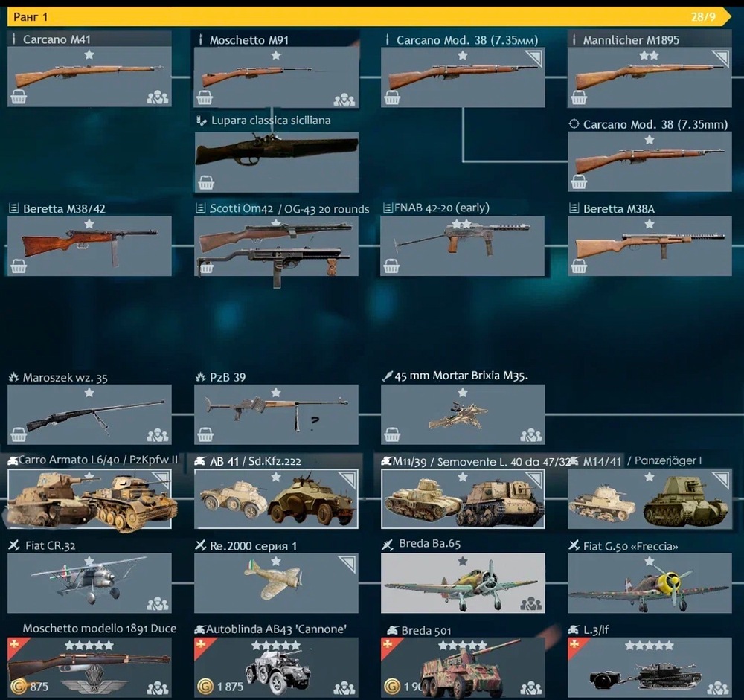Click the Maroszek wz. 35 title label
744x700 pixels.
pyautogui.click(x=65, y=378)
